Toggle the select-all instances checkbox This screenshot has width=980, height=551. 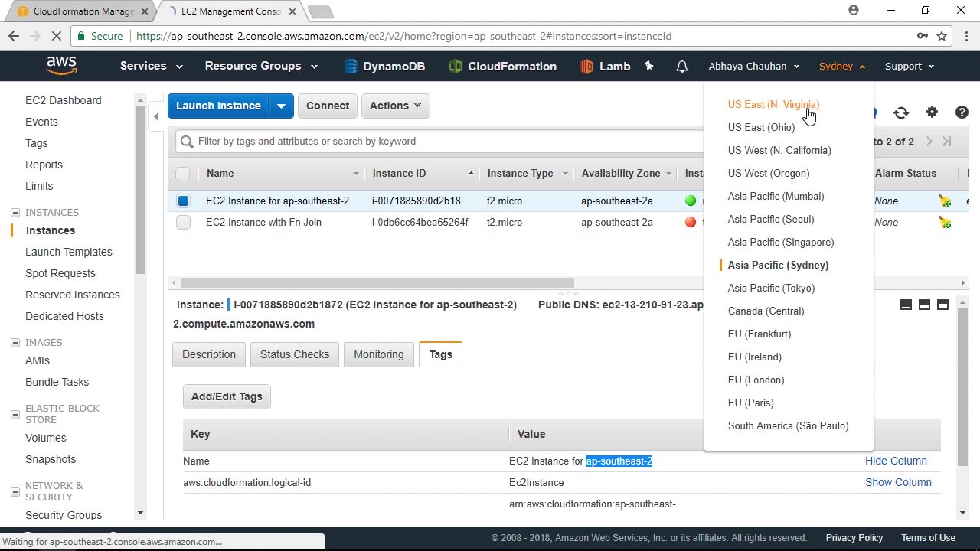pos(182,174)
